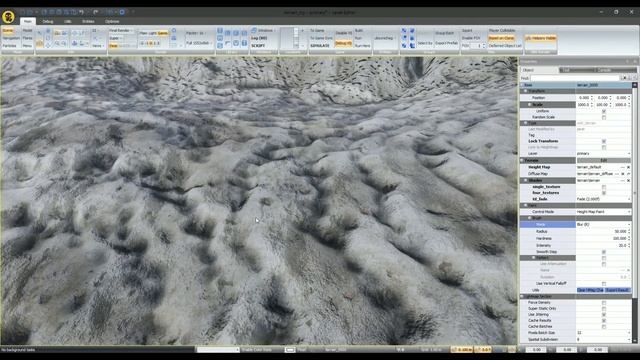Open the Debug ribbon tab
The width and height of the screenshot is (640, 360).
48,21
